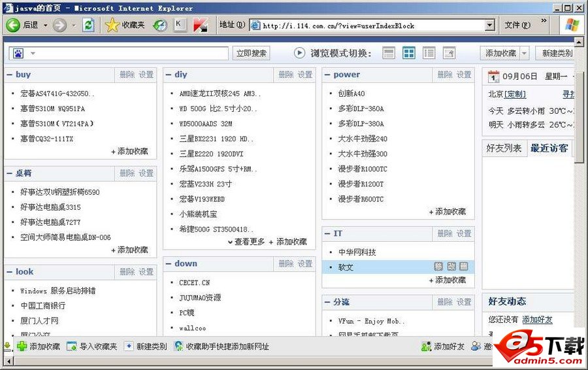The height and width of the screenshot is (370, 588).
Task: Open the JUJUMAO资源 bookmark
Action: coord(200,297)
